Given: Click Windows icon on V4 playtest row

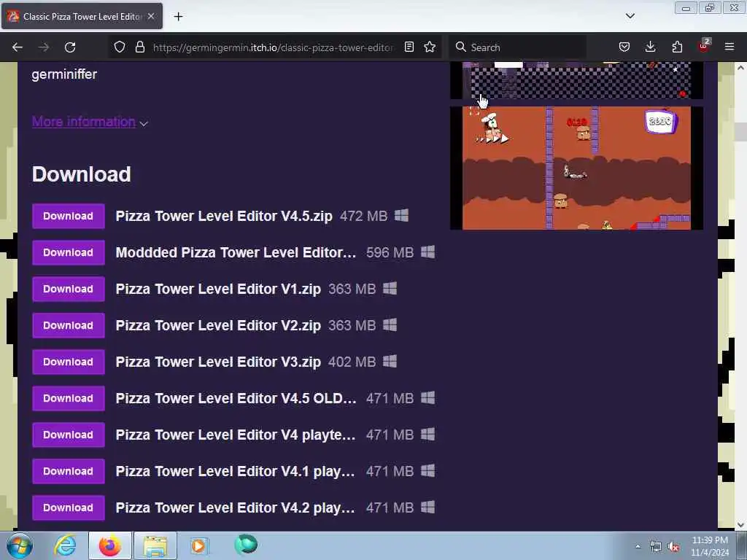Looking at the screenshot, I should pyautogui.click(x=427, y=434).
